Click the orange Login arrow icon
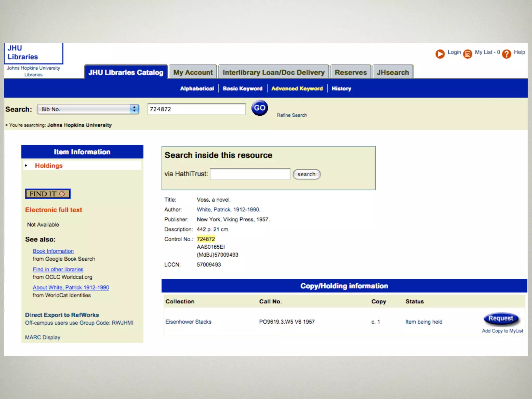 (440, 54)
